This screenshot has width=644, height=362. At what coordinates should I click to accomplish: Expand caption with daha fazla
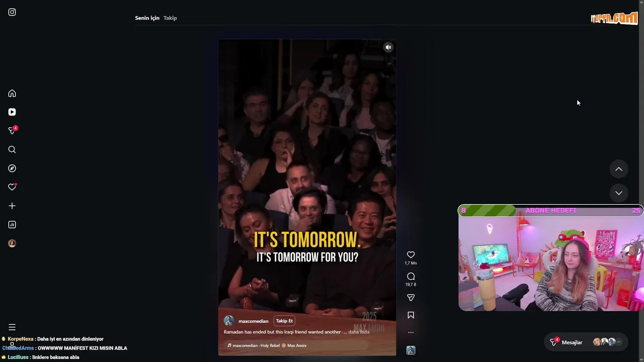(x=359, y=332)
